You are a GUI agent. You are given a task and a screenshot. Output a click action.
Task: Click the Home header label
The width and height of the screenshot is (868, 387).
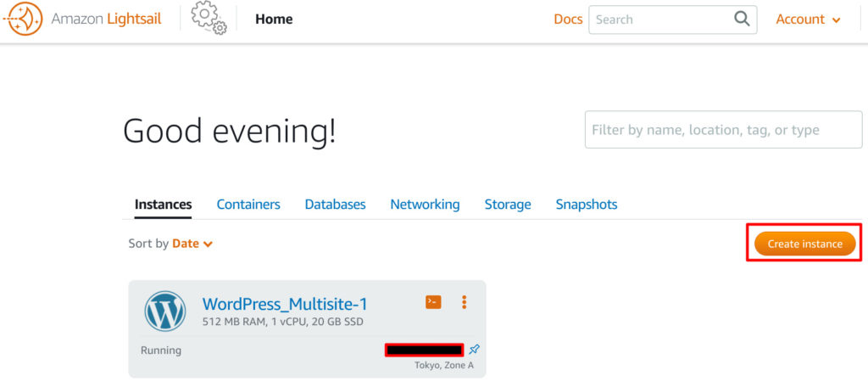[274, 20]
